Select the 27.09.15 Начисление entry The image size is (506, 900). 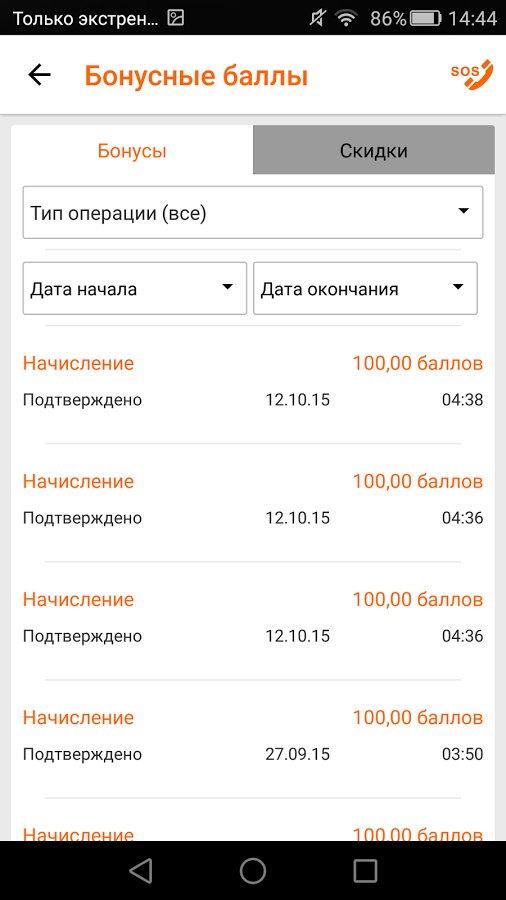(253, 735)
